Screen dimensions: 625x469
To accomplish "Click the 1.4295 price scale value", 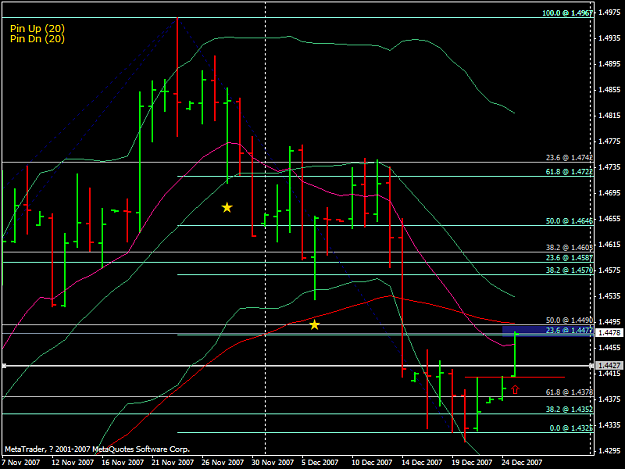I will click(609, 451).
